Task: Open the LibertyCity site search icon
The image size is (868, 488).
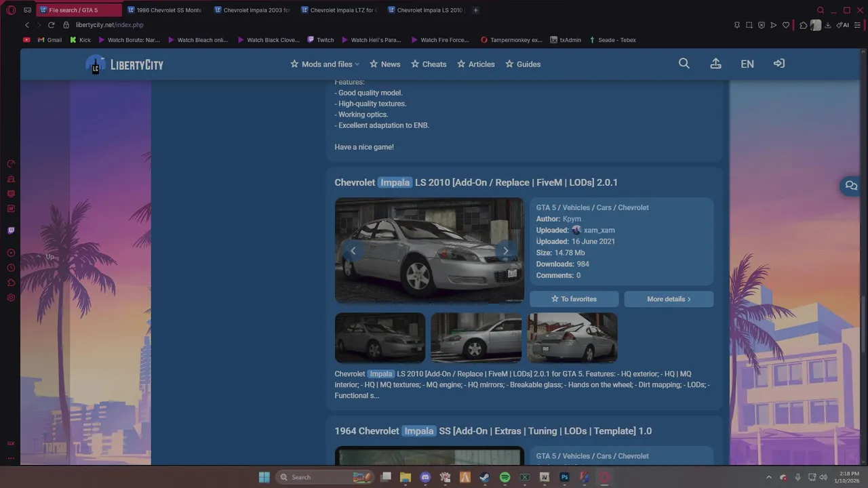Action: [684, 64]
